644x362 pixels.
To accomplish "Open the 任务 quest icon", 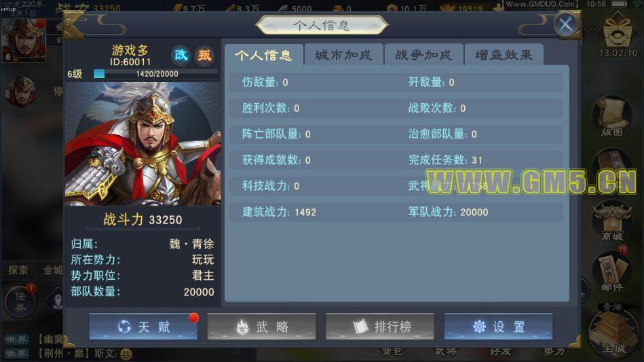I will point(20,302).
